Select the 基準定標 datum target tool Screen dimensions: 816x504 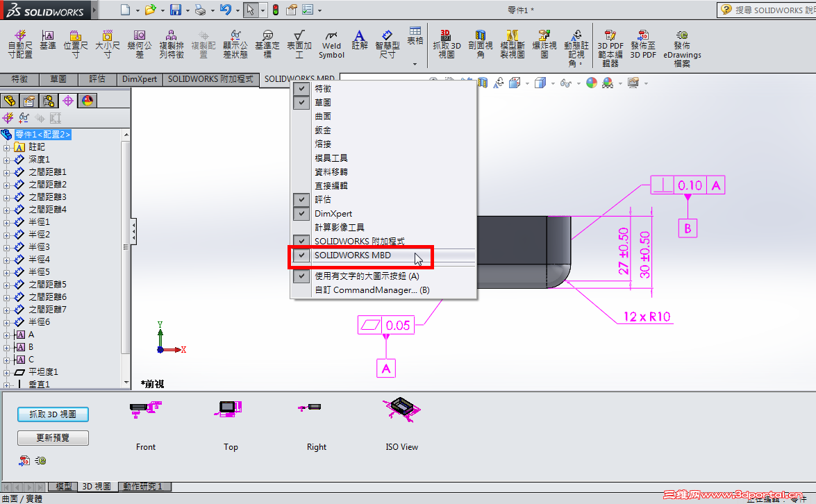[x=267, y=44]
